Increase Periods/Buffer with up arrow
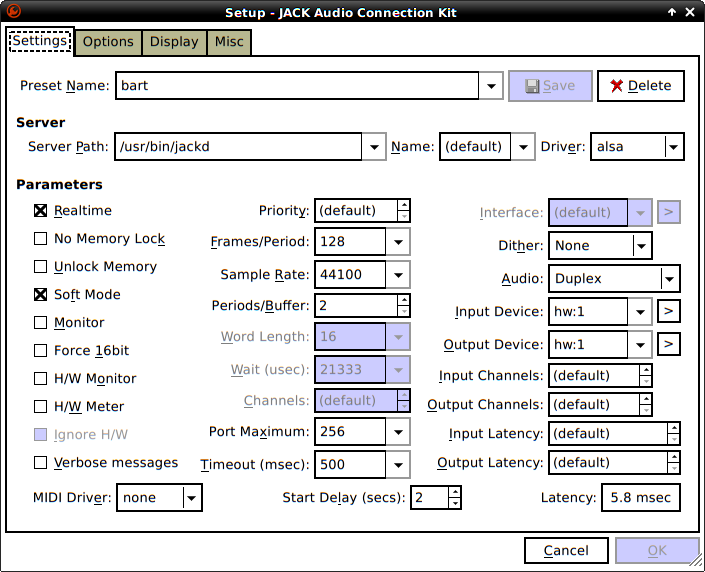Image resolution: width=705 pixels, height=572 pixels. pos(404,300)
